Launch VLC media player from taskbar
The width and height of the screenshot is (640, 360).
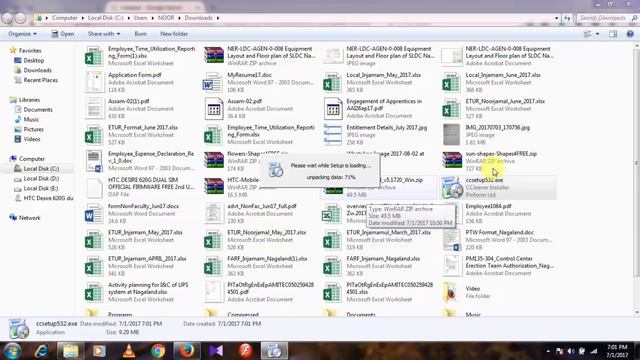tap(129, 351)
